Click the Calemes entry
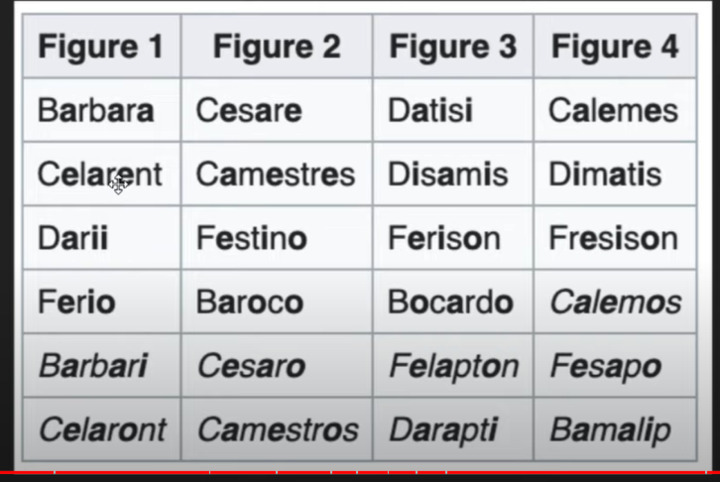The image size is (720, 482). (613, 110)
